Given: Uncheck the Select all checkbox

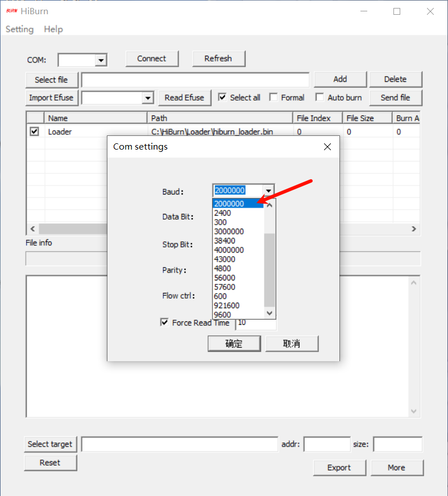Looking at the screenshot, I should (222, 97).
